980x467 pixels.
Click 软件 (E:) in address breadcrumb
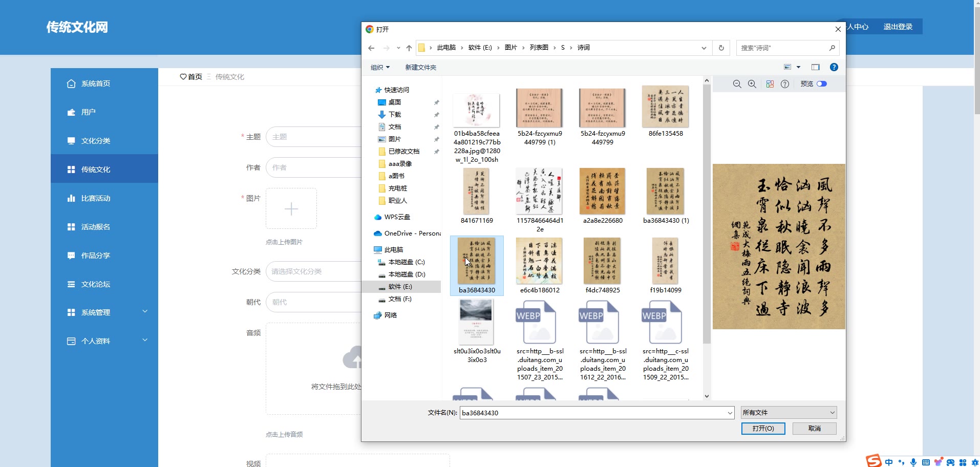[480, 48]
